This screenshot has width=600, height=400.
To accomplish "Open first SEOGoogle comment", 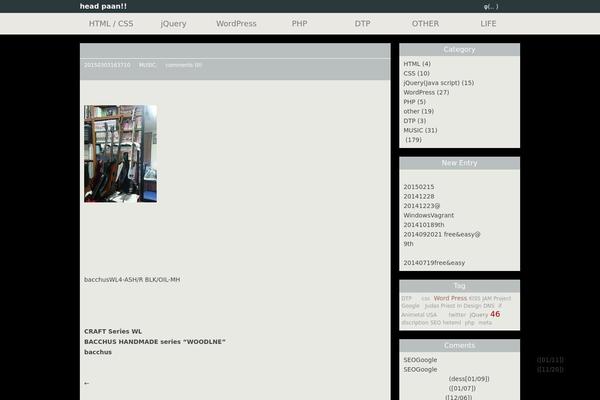I will pos(420,360).
